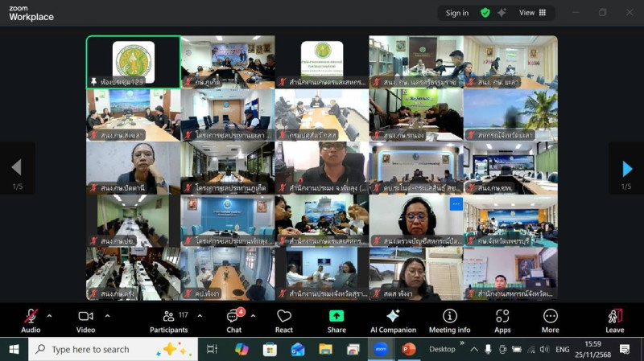
Task: Open the React emoji menu
Action: point(284,320)
